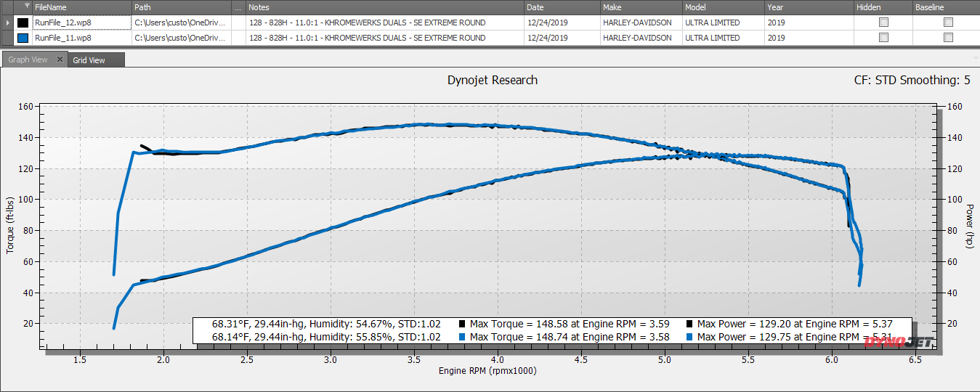The image size is (980, 392).
Task: Click the Notes cell of RunFile_12.wp8
Action: pos(385,23)
